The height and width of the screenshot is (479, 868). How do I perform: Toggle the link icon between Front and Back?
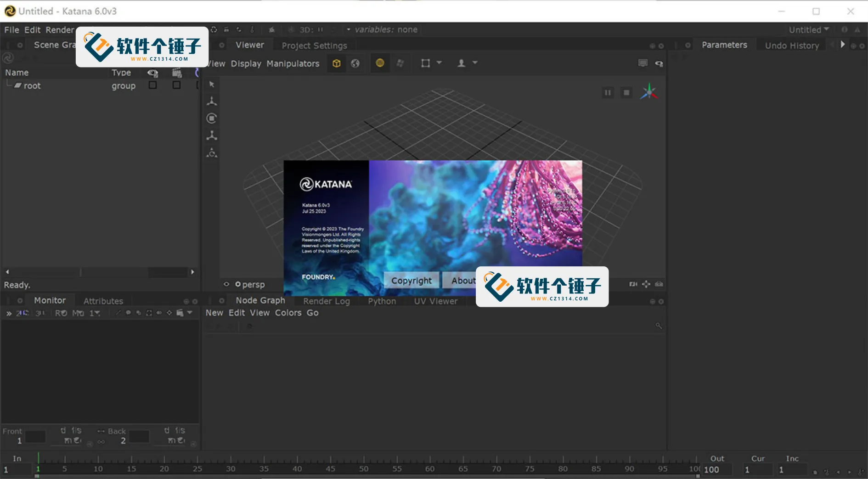101,442
